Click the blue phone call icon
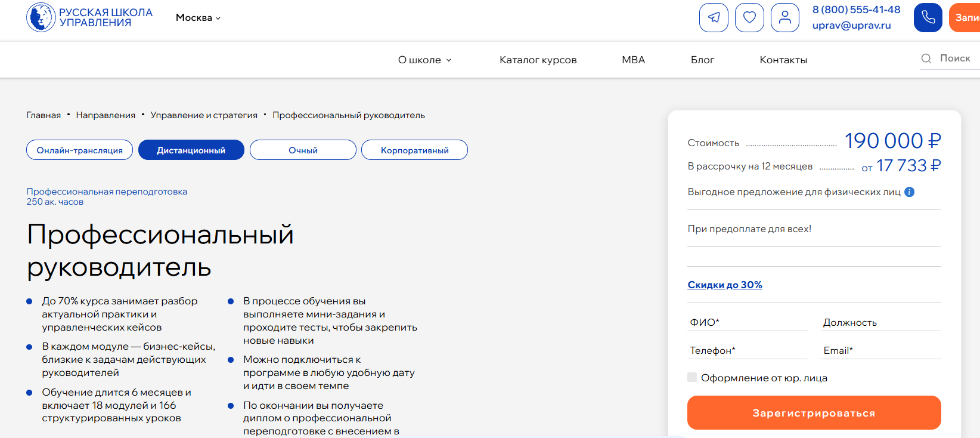 pos(928,17)
